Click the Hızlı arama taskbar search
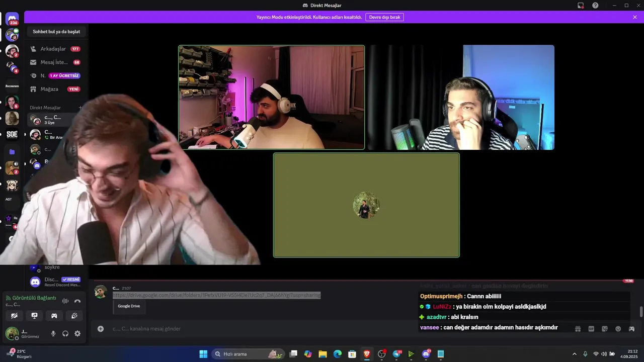644x362 pixels. click(x=248, y=354)
